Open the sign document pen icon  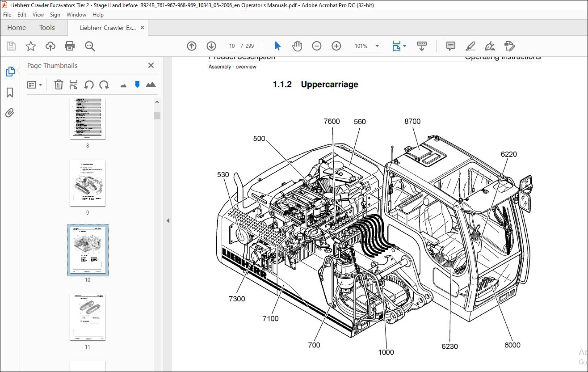click(x=490, y=46)
